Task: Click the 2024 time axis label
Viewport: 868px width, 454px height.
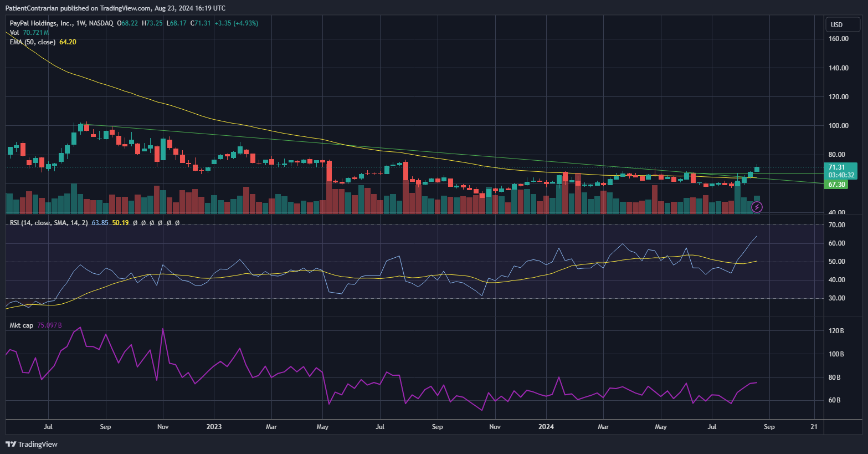Action: [546, 427]
